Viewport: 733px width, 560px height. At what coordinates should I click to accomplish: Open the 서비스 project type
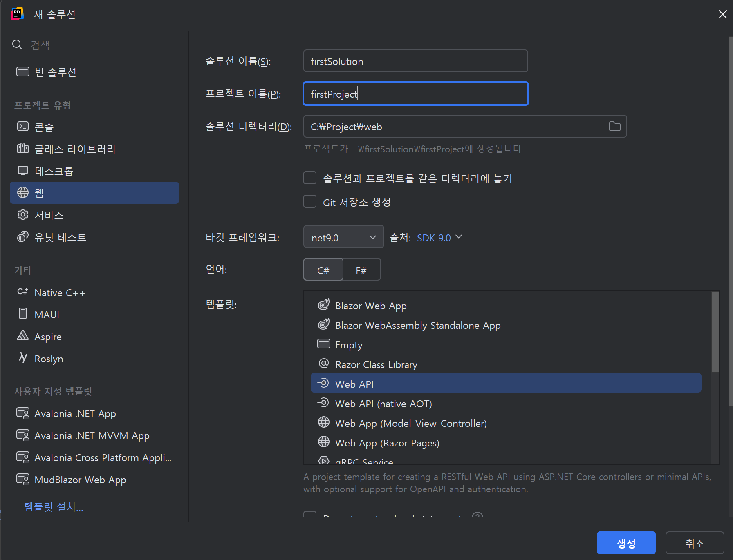tap(94, 215)
